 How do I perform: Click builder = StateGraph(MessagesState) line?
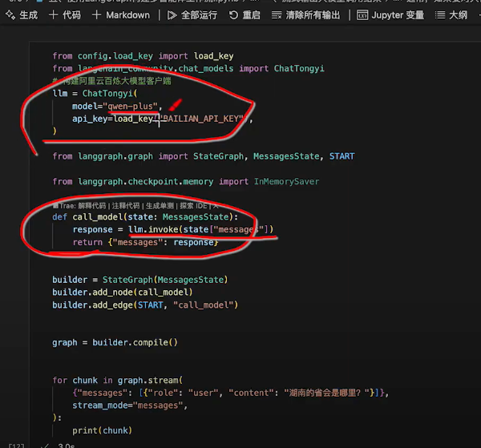tap(140, 280)
